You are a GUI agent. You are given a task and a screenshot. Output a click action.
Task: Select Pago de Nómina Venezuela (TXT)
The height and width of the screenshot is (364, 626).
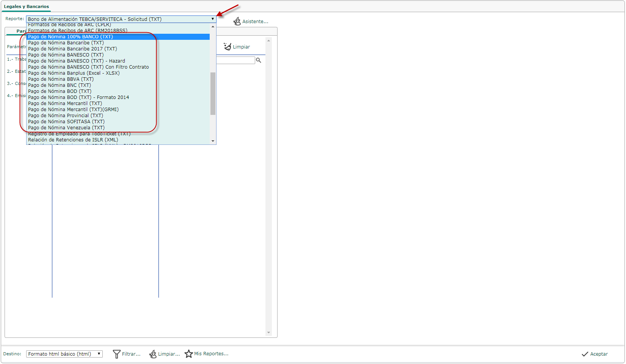pos(66,128)
